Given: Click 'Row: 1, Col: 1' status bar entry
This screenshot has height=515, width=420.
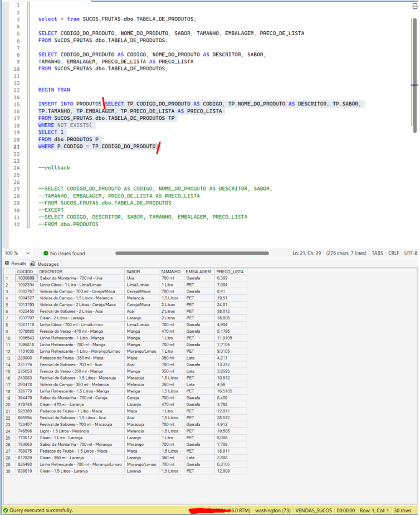Looking at the screenshot, I should click(x=374, y=511).
